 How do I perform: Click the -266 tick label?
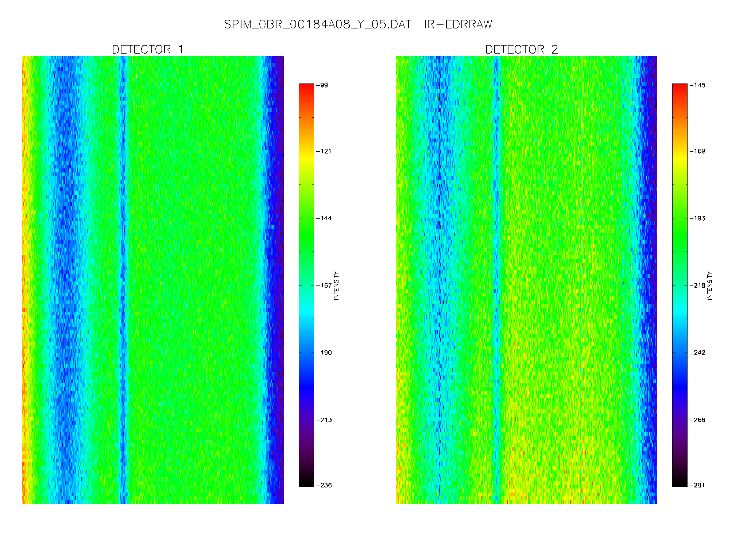click(x=697, y=420)
